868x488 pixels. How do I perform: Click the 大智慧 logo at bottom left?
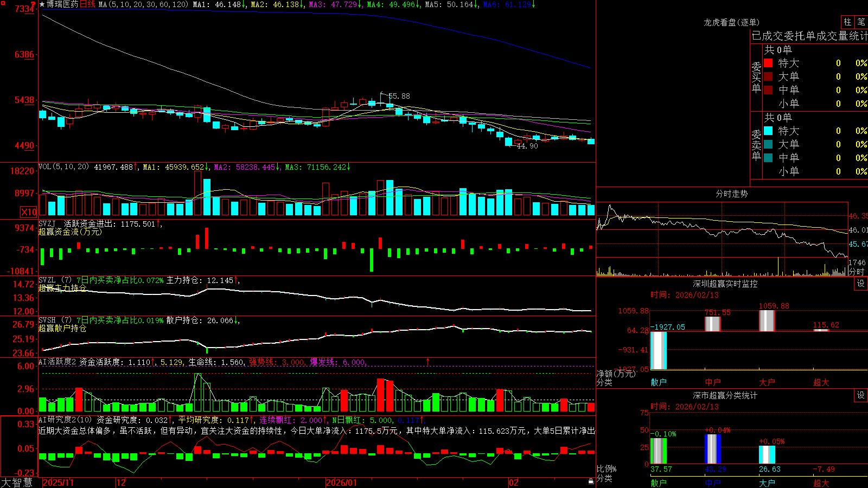[x=17, y=482]
